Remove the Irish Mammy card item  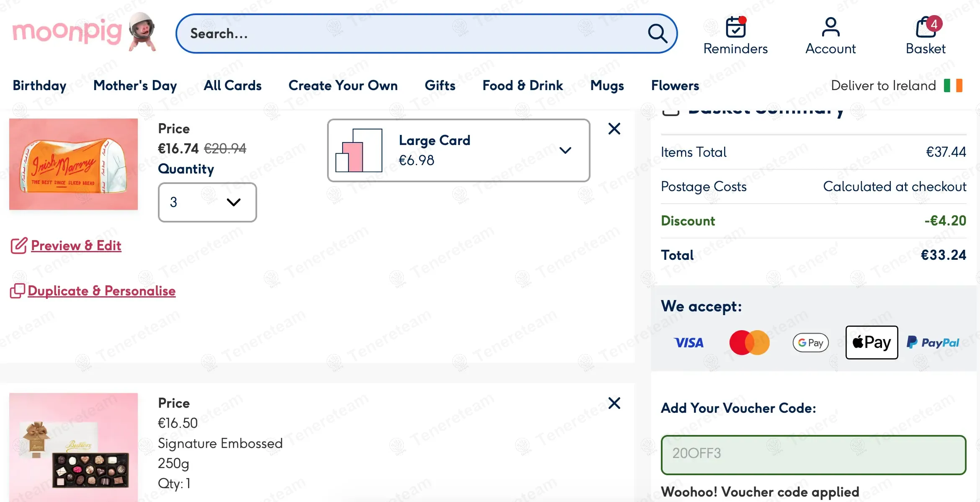point(614,129)
